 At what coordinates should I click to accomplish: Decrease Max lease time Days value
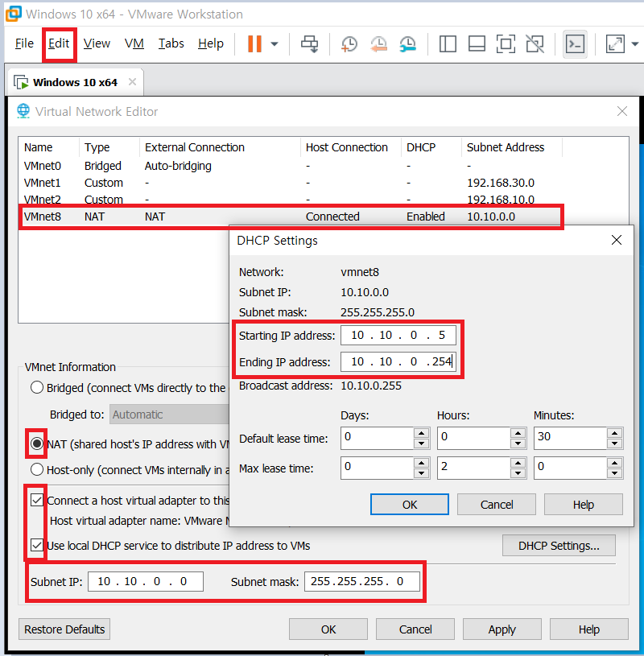[x=421, y=473]
